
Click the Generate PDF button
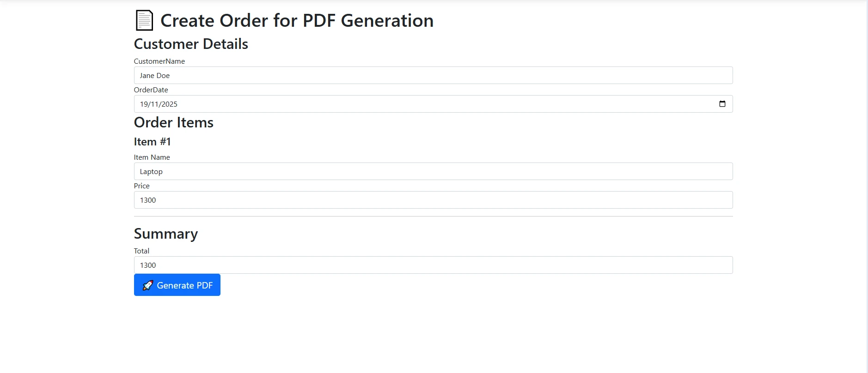[177, 285]
